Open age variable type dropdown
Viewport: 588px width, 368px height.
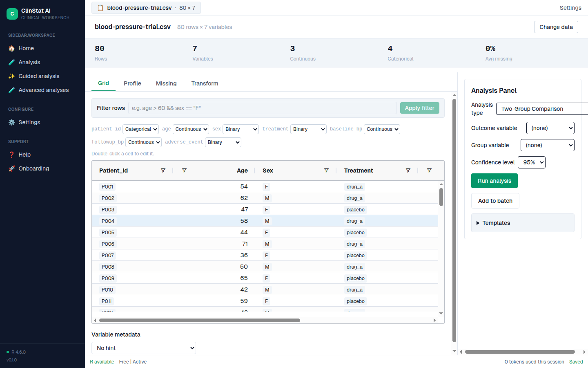[x=191, y=129]
